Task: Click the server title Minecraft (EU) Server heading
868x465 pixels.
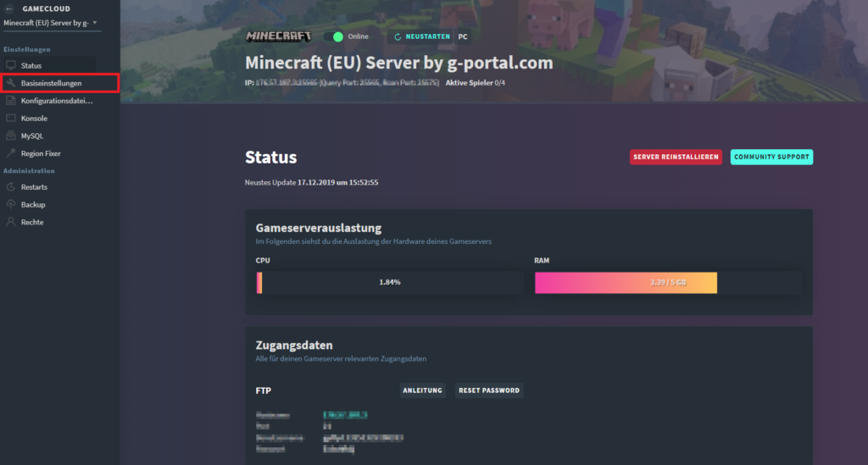Action: pos(399,63)
